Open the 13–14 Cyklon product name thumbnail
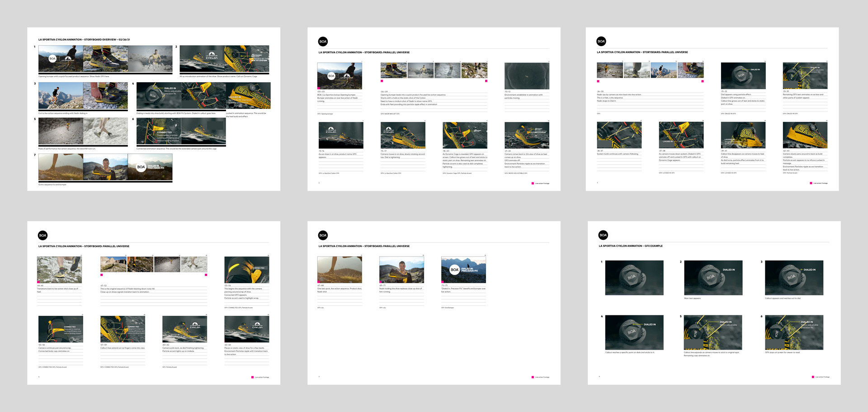This screenshot has width=868, height=412. [x=341, y=135]
